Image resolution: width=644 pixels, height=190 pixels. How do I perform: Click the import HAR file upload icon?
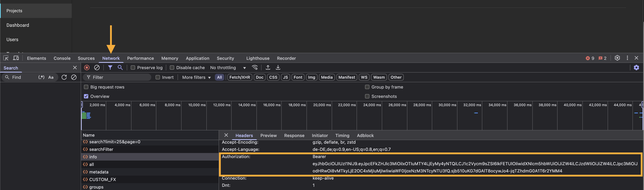tap(268, 68)
